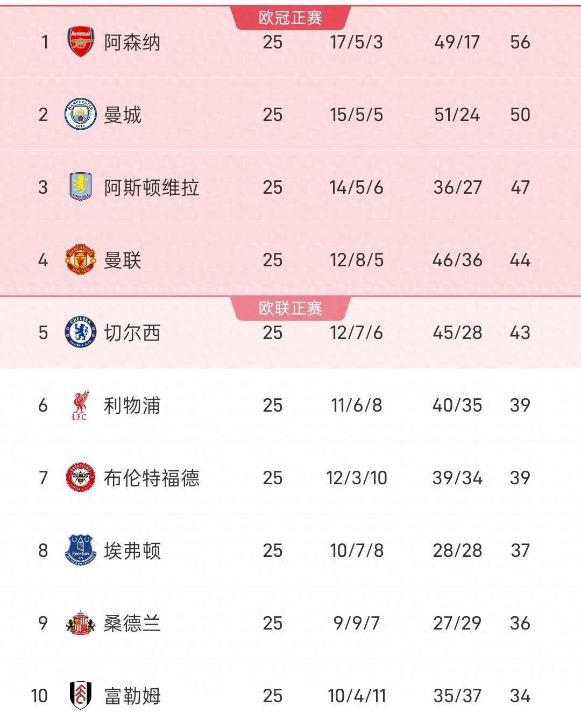
Task: Select the 欧联正赛 zone label
Action: coord(290,308)
